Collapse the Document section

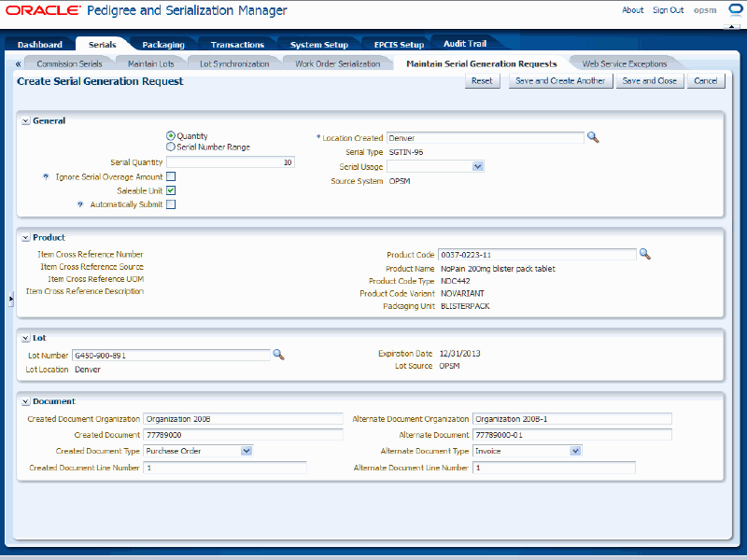26,401
